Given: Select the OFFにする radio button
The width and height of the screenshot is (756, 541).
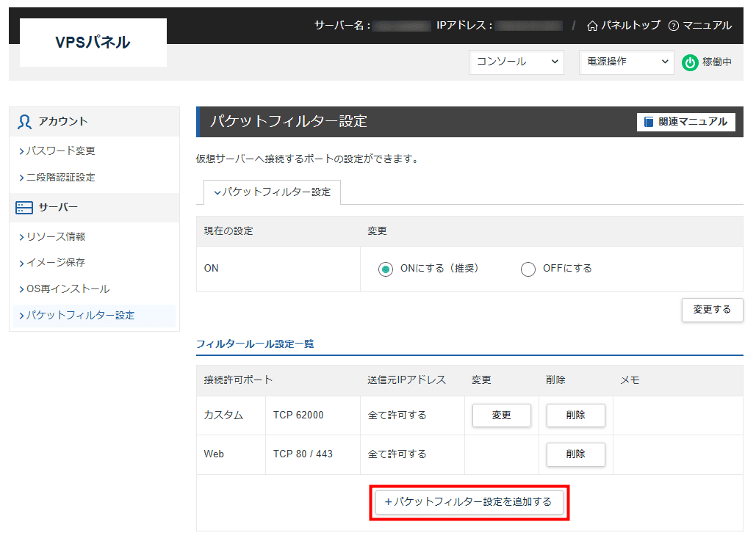Looking at the screenshot, I should [528, 269].
